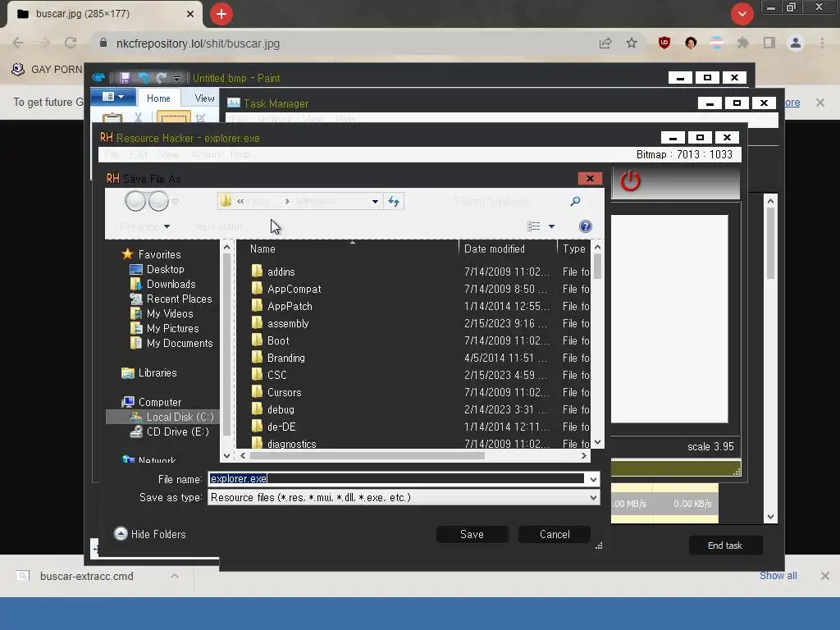Click the Save icon in Paint title bar
This screenshot has width=840, height=630.
(125, 78)
